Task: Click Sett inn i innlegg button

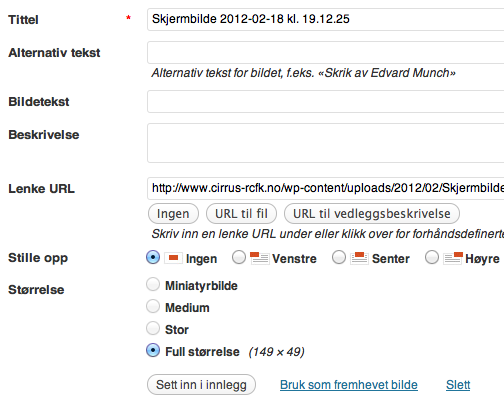Action: pyautogui.click(x=201, y=385)
